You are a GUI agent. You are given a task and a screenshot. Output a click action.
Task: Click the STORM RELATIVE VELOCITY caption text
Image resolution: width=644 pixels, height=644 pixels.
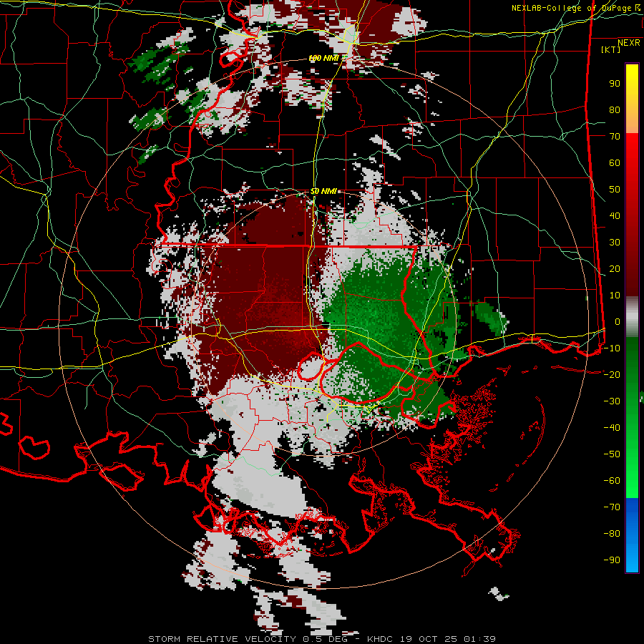pos(222,639)
